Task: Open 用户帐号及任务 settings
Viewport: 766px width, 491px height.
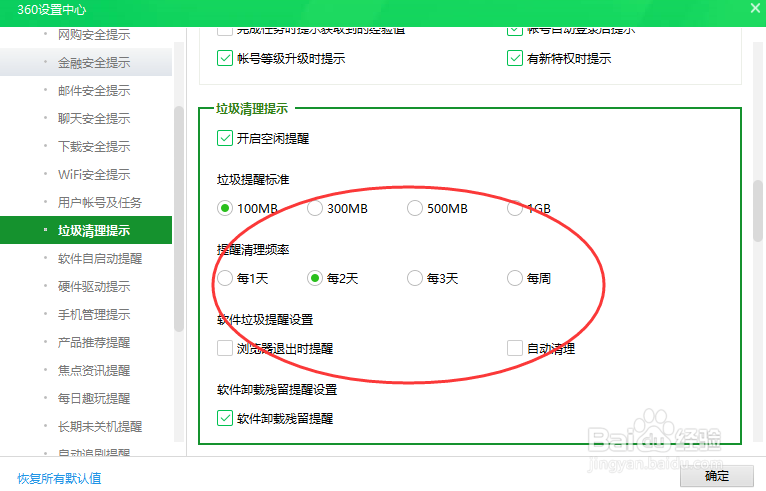Action: pos(100,202)
